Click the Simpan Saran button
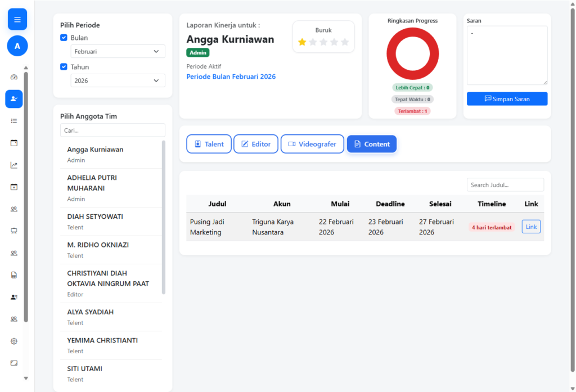Image resolution: width=576 pixels, height=392 pixels. [x=507, y=99]
